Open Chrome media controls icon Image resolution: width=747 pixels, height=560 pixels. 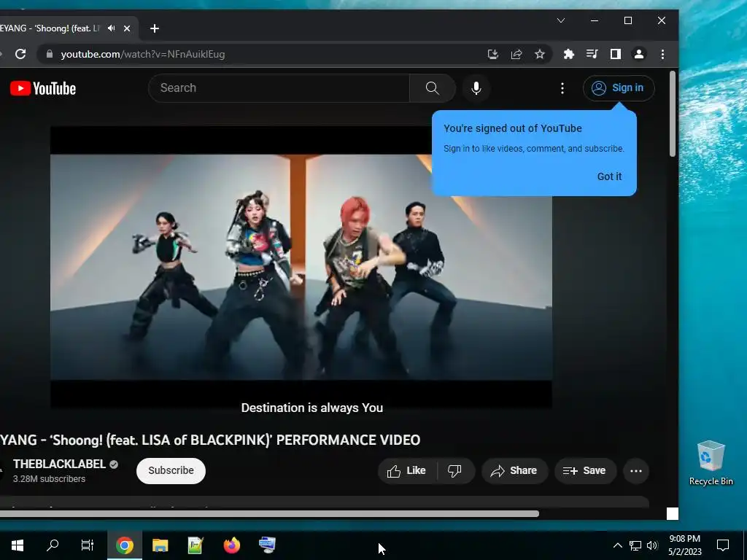592,54
